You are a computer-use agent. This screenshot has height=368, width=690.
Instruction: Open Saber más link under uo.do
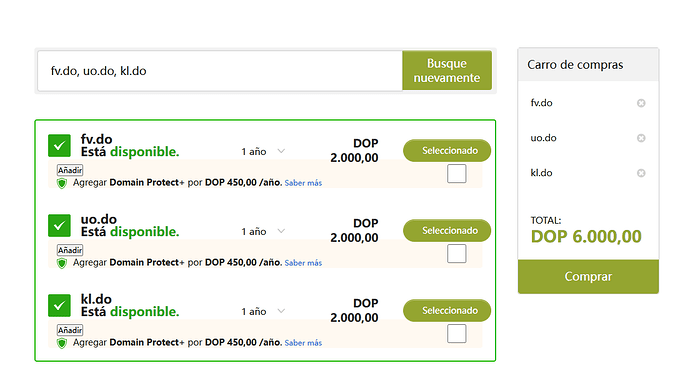click(303, 263)
